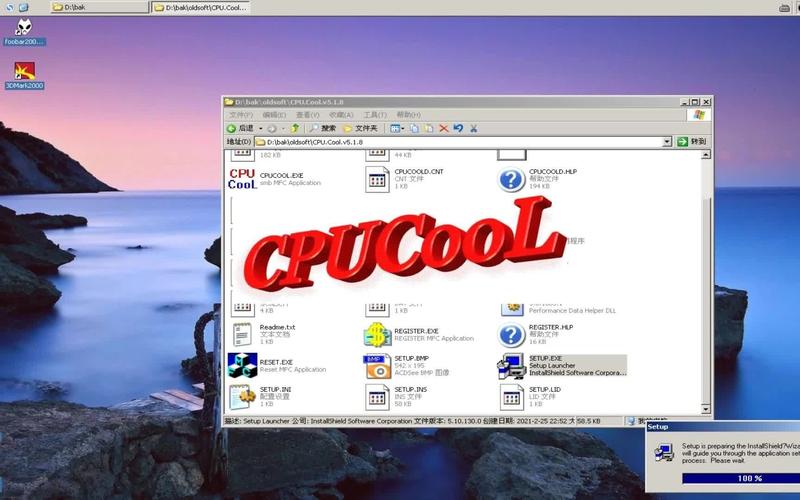Click the file list scrollbar up arrow

click(706, 155)
